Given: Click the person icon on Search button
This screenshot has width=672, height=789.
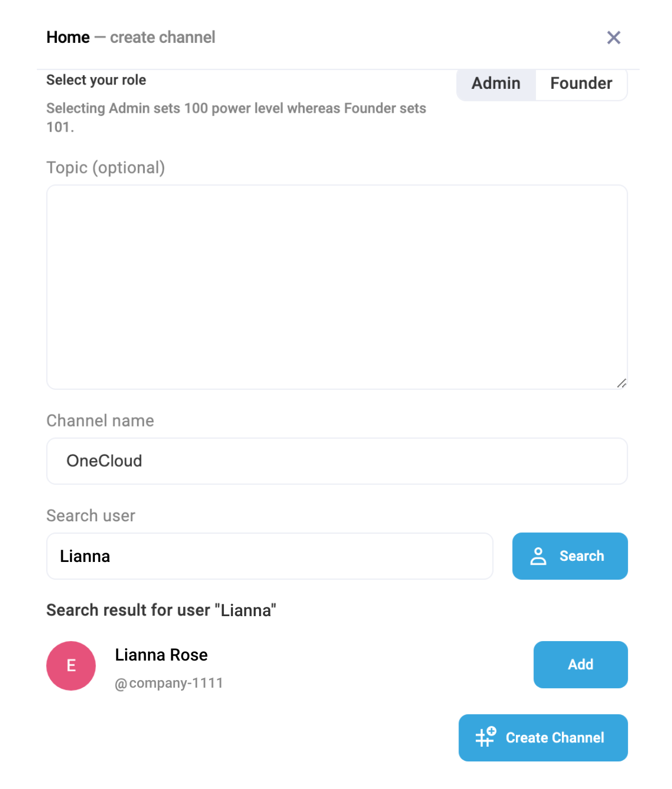Looking at the screenshot, I should 538,556.
